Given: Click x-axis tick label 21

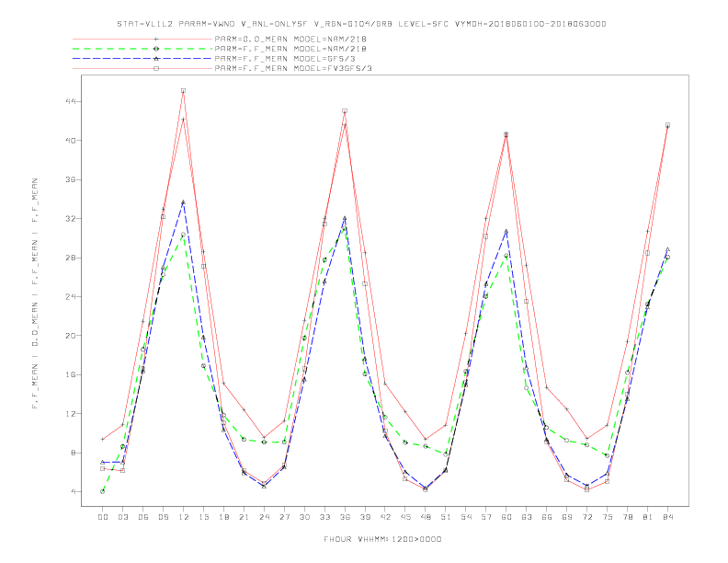Looking at the screenshot, I should [244, 517].
